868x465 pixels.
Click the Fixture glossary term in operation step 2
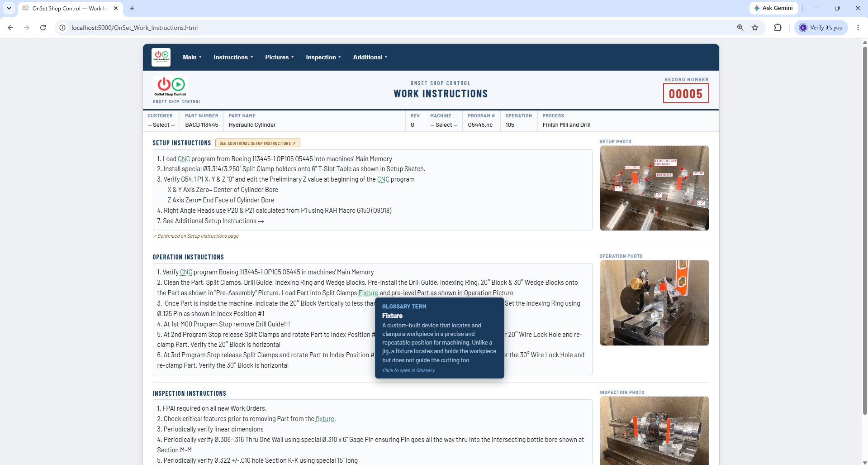click(x=368, y=293)
